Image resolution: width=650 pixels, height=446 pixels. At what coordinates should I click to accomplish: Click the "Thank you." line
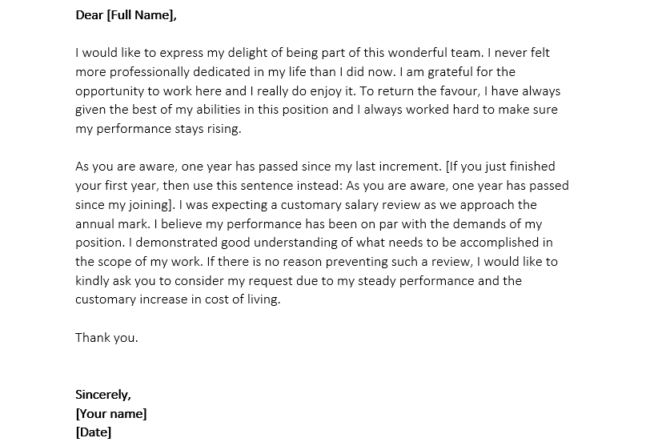pyautogui.click(x=106, y=337)
